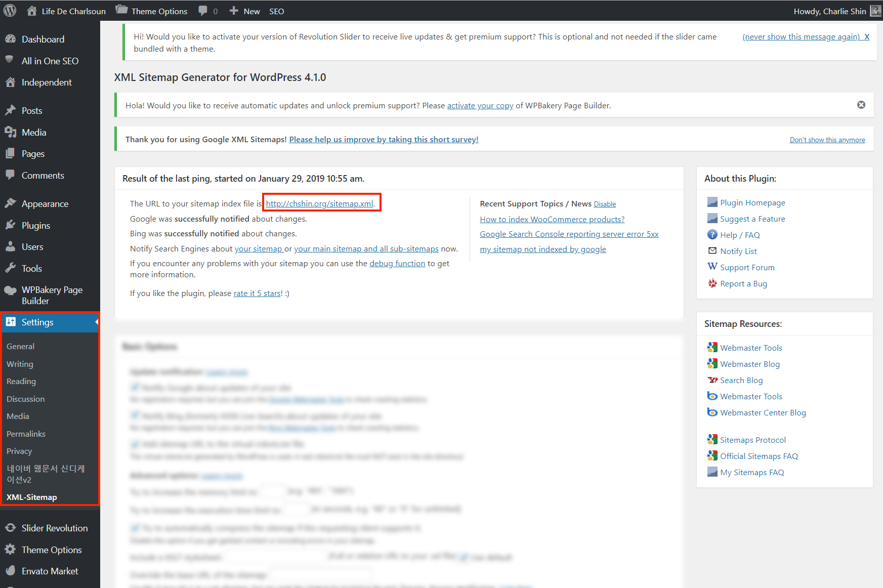Open Sitemaps Protocol link
This screenshot has width=883, height=588.
(x=753, y=440)
